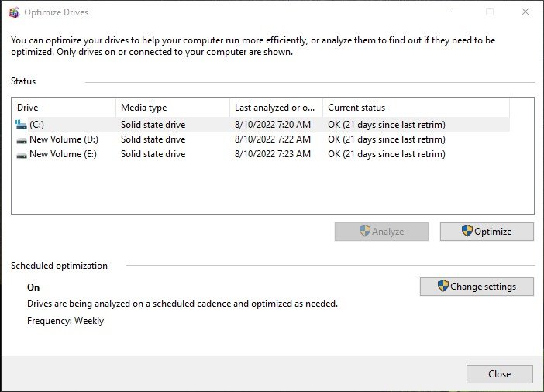Image resolution: width=544 pixels, height=392 pixels.
Task: Close the dialog with the Close button
Action: 500,374
